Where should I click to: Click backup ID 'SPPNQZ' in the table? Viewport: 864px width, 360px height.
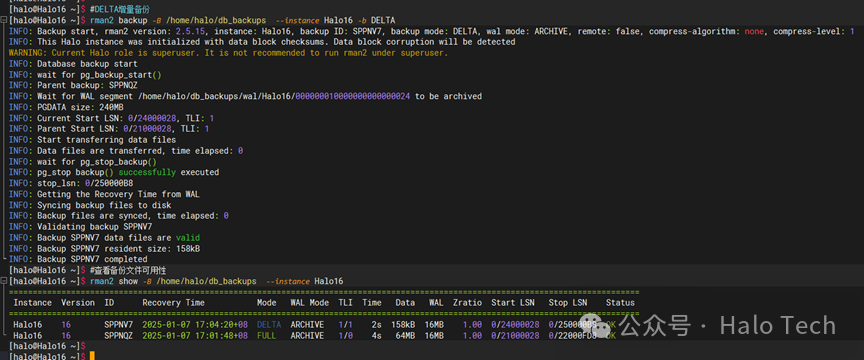point(118,335)
